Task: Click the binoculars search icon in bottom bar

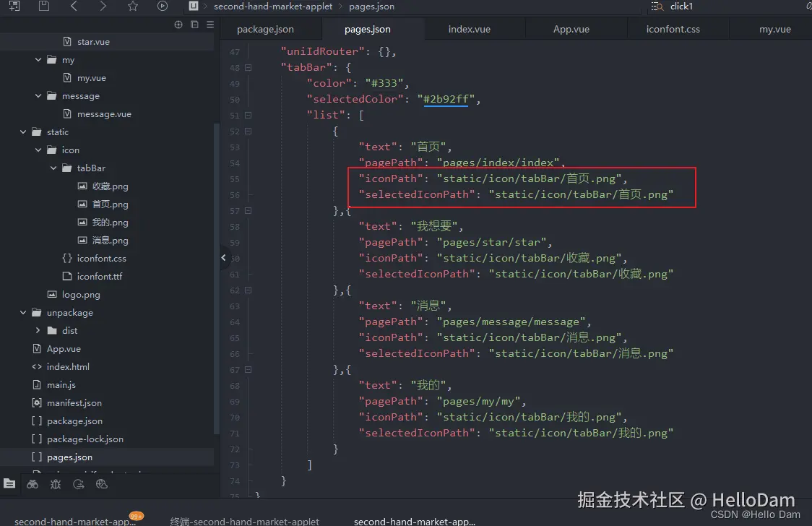Action: point(33,484)
